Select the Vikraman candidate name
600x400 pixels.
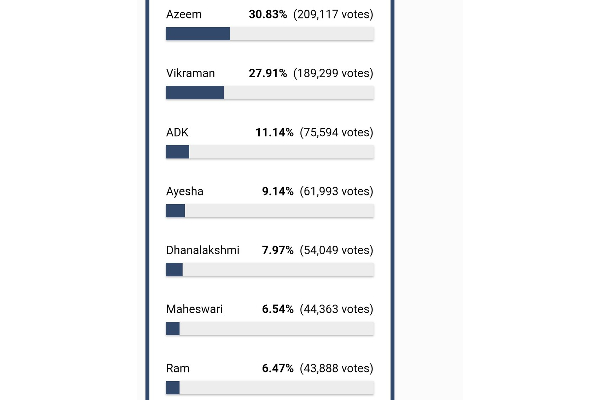190,73
